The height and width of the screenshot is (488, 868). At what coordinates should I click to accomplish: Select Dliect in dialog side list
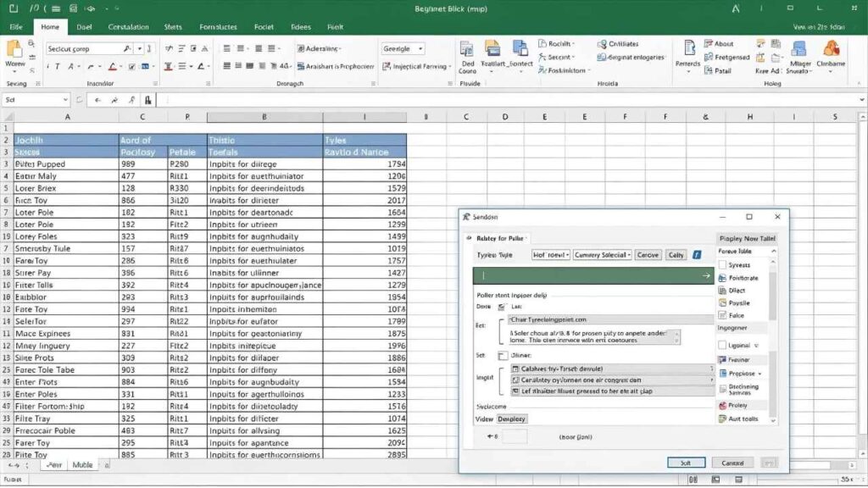(x=732, y=291)
